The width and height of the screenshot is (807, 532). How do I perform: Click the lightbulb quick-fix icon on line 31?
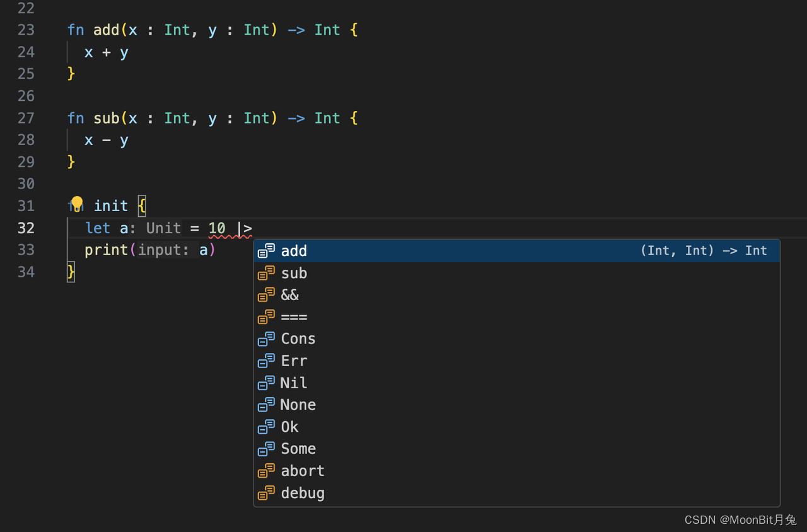[77, 204]
